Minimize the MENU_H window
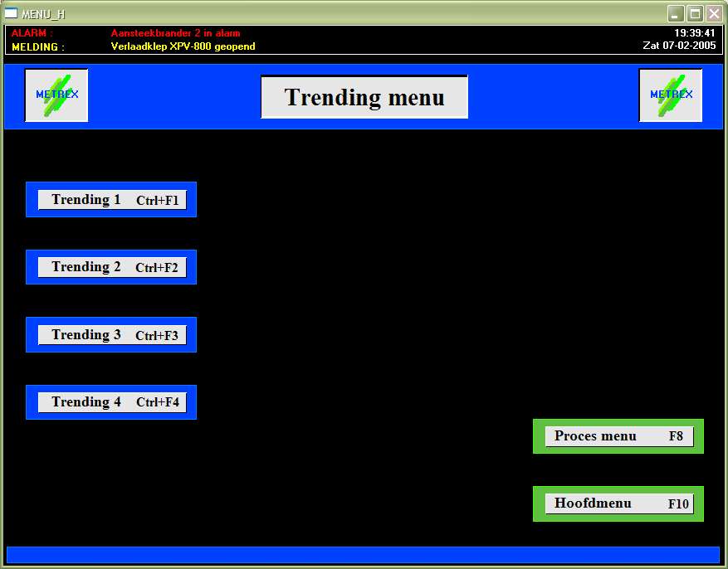The image size is (728, 569). (677, 13)
